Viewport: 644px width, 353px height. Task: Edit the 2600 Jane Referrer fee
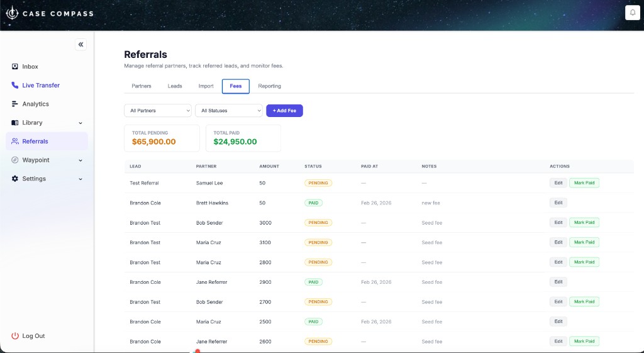(x=558, y=341)
